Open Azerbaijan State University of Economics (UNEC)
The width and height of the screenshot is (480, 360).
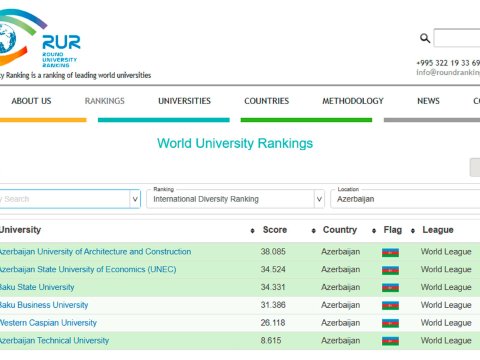[88, 269]
